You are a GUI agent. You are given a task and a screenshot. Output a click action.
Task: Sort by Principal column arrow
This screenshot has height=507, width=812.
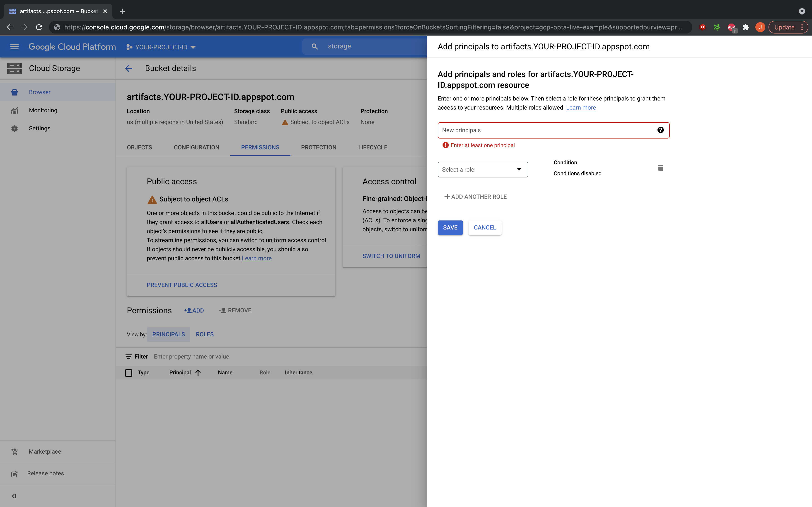point(198,373)
